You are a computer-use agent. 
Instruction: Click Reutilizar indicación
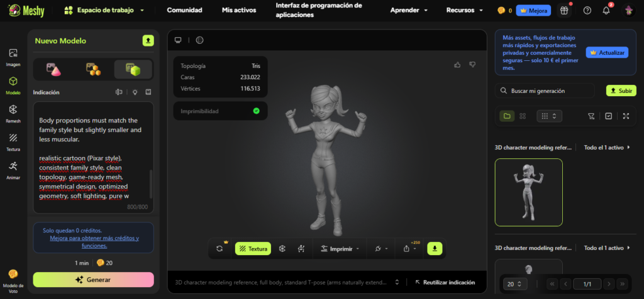point(445,282)
